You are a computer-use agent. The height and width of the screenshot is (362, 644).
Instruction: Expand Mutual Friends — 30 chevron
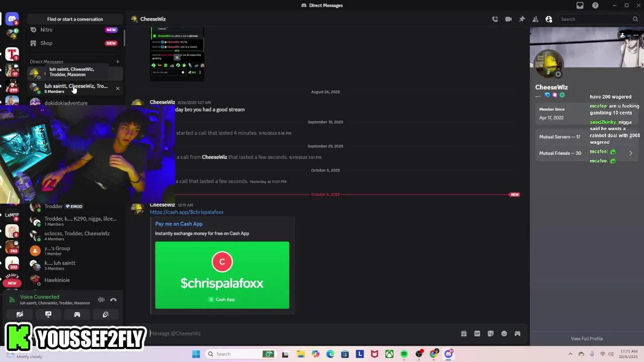click(x=630, y=153)
